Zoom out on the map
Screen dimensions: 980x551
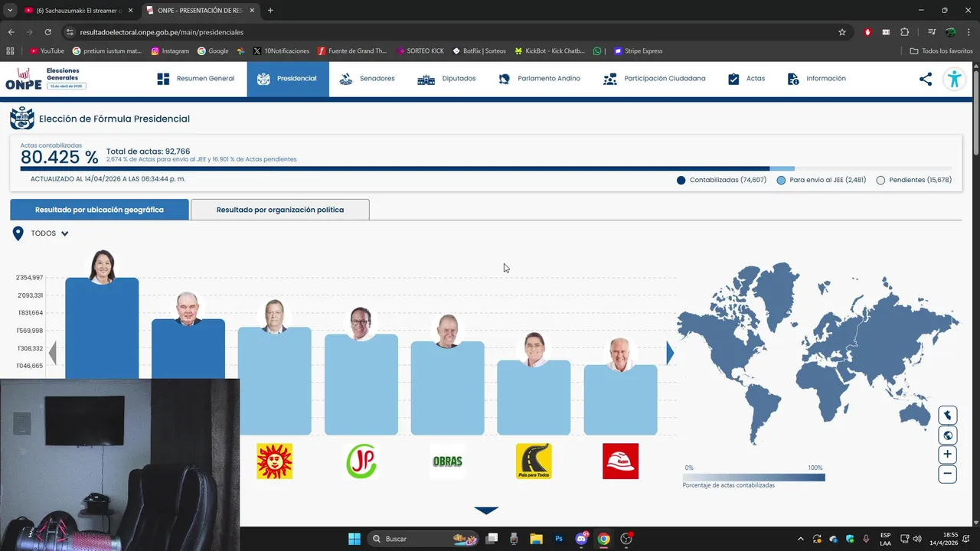click(x=948, y=474)
